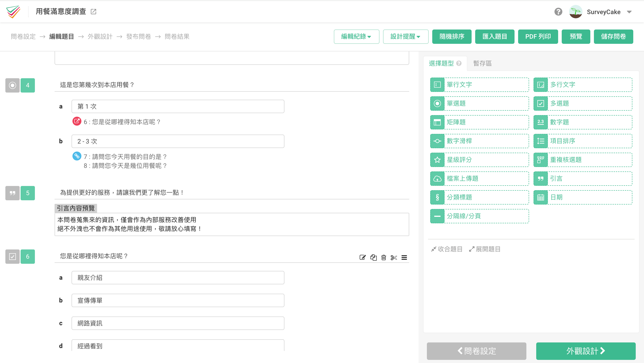The image size is (644, 363).
Task: Go to 外觀設計 step in breadcrumb
Action: [x=100, y=36]
